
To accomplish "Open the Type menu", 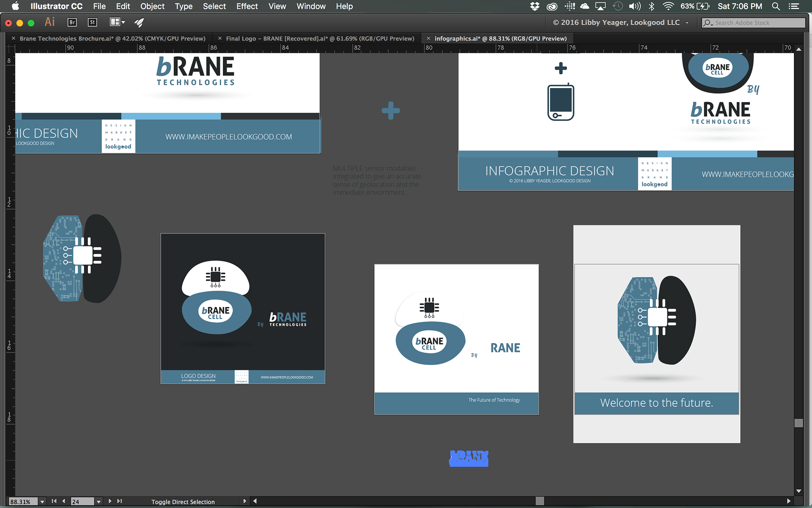I will tap(184, 6).
